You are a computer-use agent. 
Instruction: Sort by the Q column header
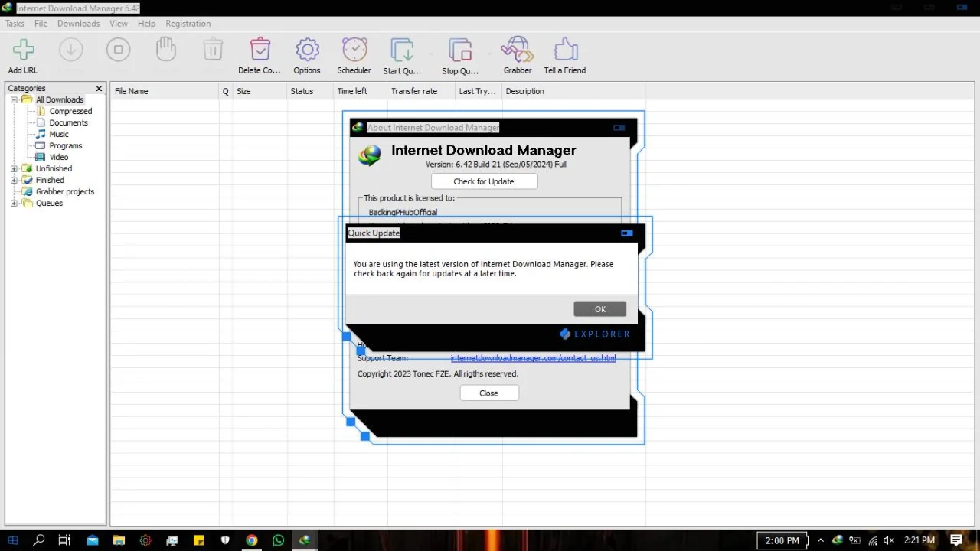coord(226,91)
